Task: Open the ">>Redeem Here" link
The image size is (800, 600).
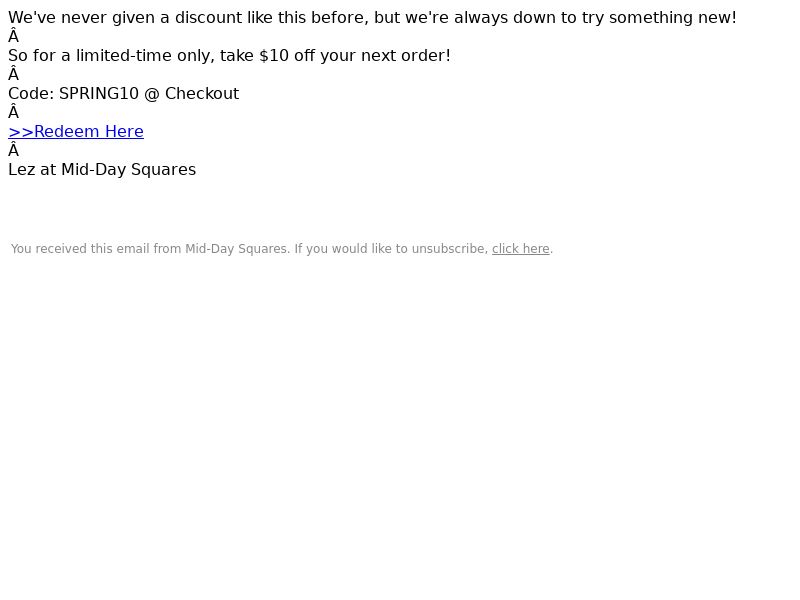Action: (76, 132)
